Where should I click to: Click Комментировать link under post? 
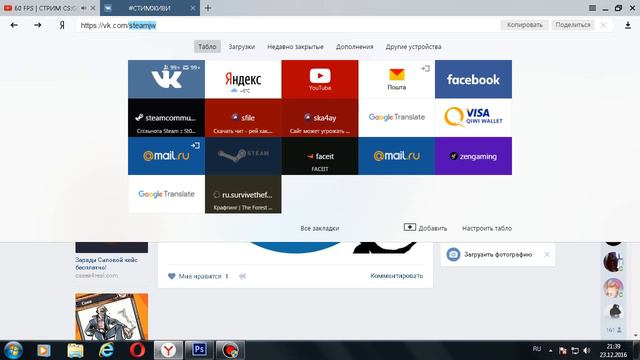[396, 276]
